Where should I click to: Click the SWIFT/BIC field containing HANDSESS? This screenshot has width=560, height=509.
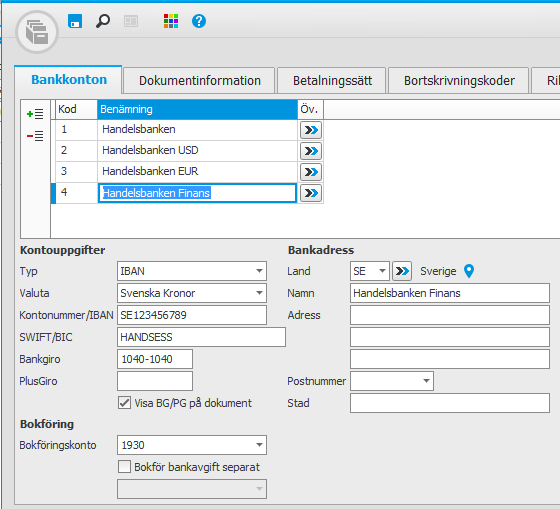[201, 337]
